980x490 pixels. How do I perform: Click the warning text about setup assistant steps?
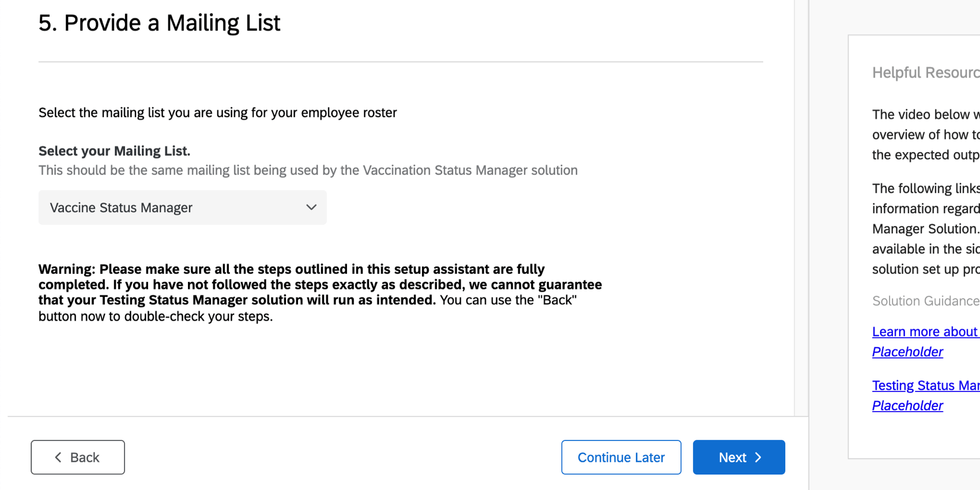pyautogui.click(x=320, y=292)
